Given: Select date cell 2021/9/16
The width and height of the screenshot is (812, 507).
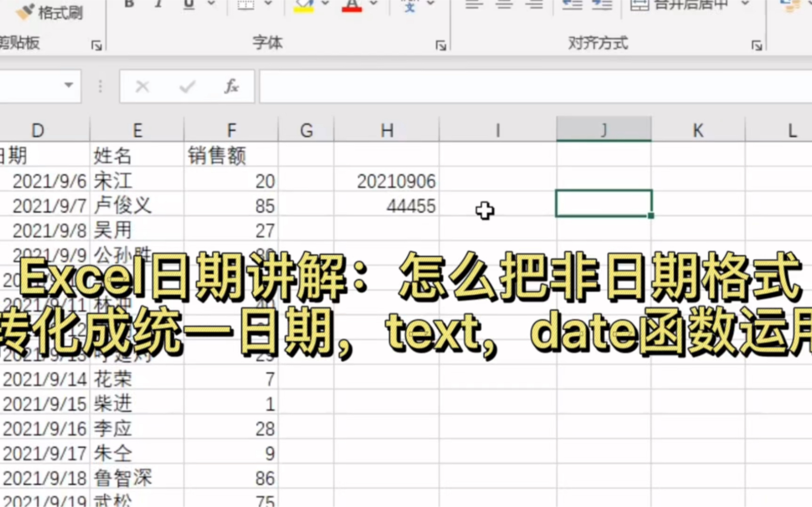Looking at the screenshot, I should pyautogui.click(x=45, y=428).
